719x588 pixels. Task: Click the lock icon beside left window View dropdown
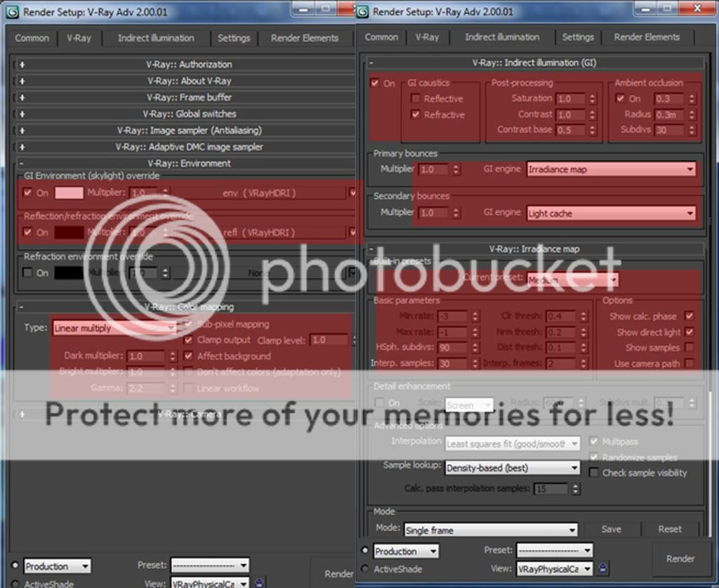(259, 583)
